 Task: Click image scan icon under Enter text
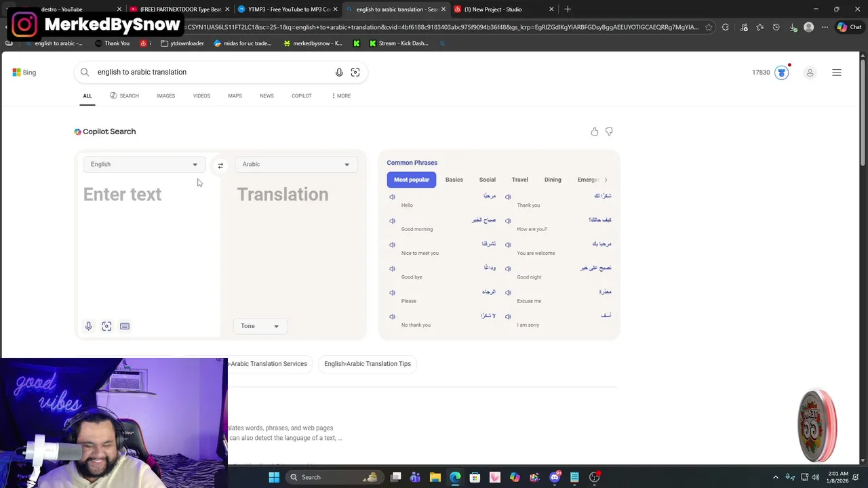point(106,326)
